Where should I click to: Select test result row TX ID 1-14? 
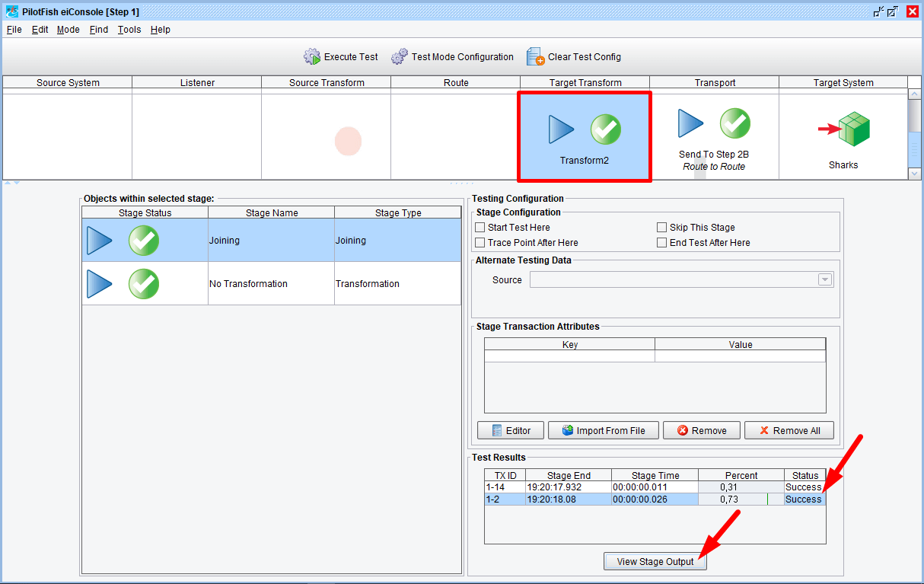655,487
